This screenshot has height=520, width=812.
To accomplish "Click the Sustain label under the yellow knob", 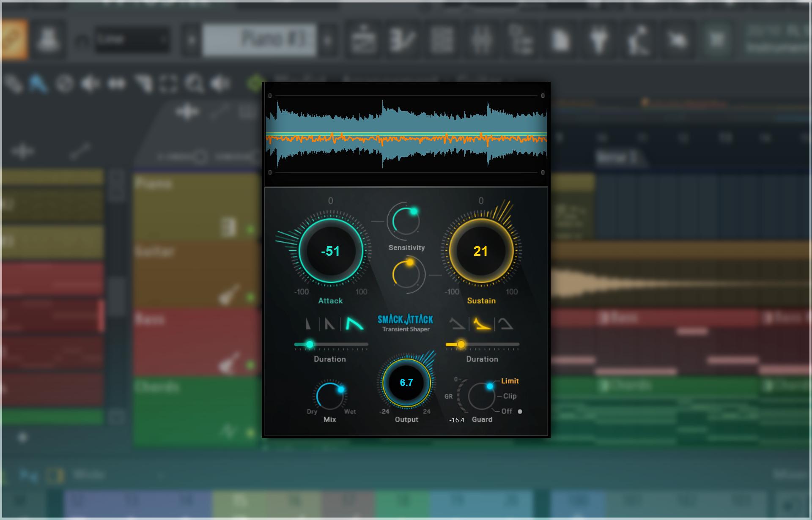I will [481, 301].
